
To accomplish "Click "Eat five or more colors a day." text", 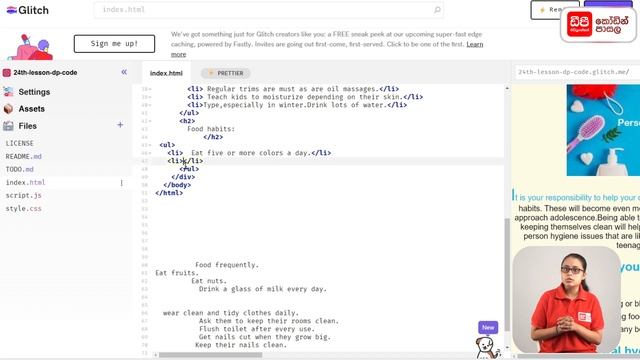I will tap(251, 153).
